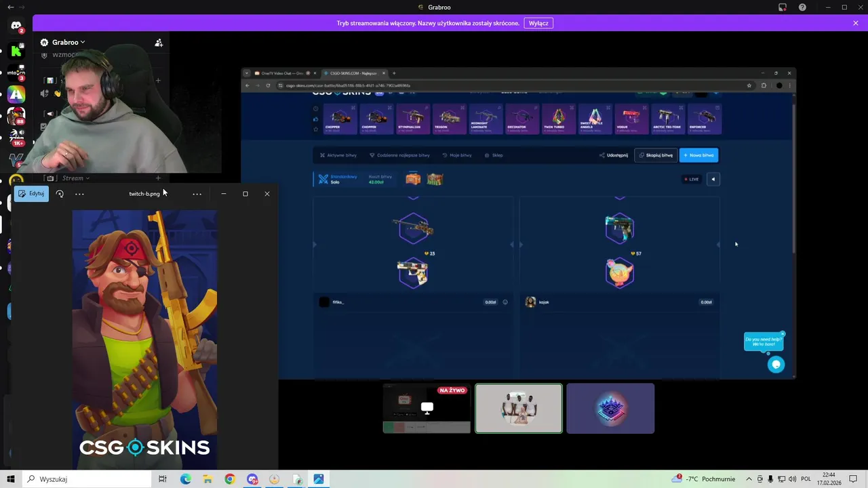This screenshot has height=488, width=868.
Task: Click player kojak's avatar
Action: coord(530,302)
